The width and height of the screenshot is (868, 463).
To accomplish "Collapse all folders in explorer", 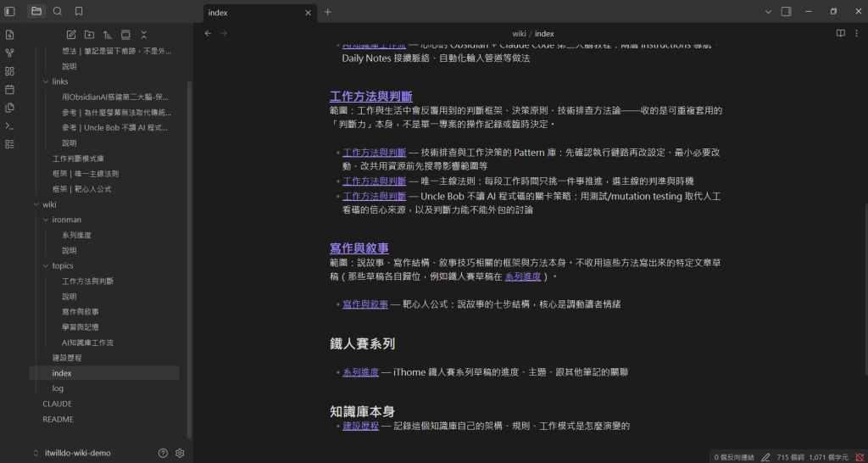I will coord(144,34).
